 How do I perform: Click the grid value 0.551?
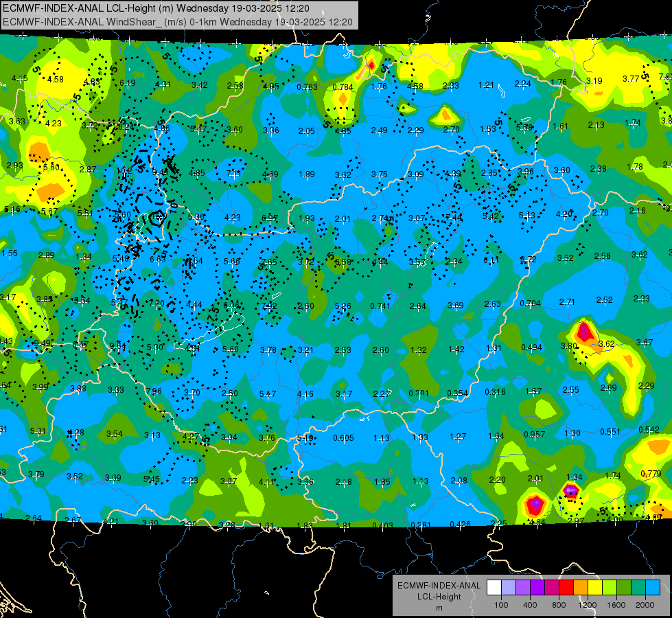[x=610, y=431]
